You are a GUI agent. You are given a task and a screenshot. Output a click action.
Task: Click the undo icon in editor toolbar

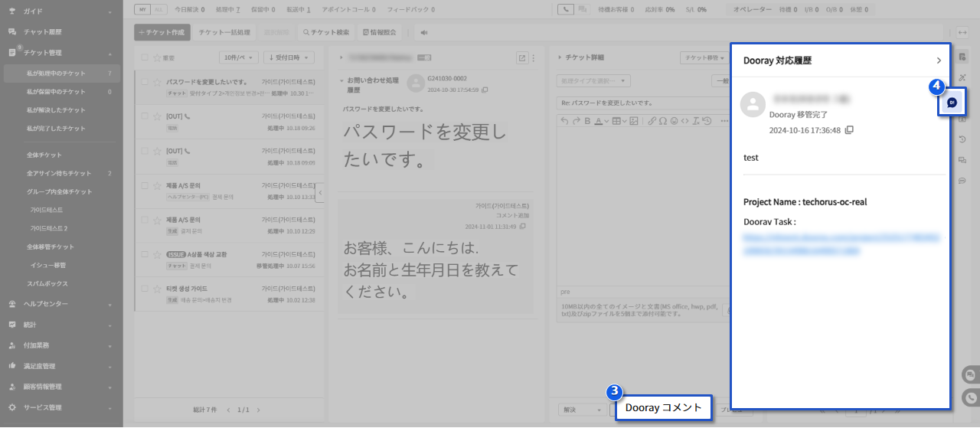(x=565, y=121)
